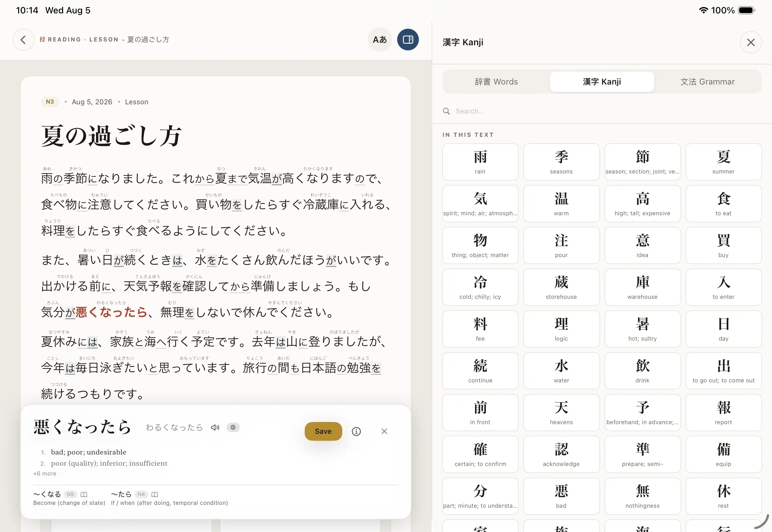
Task: Select the 物 thing kanji card
Action: (480, 245)
